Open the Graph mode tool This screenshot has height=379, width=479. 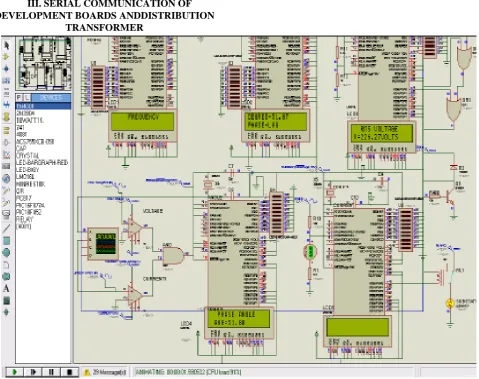6,154
